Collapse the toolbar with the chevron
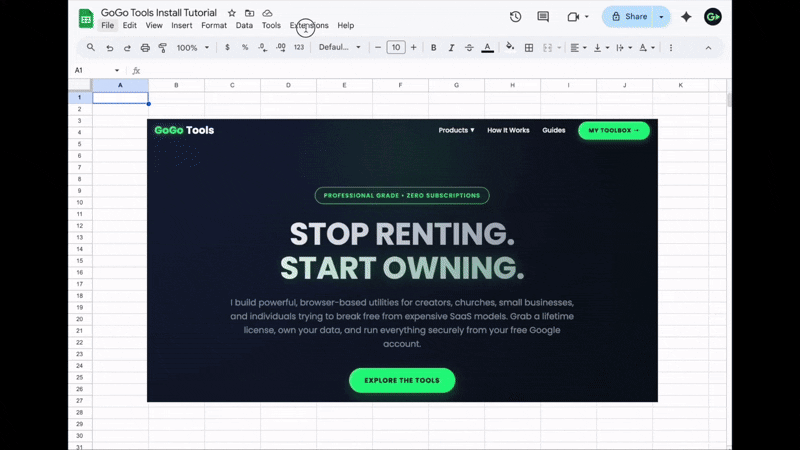 coord(708,47)
